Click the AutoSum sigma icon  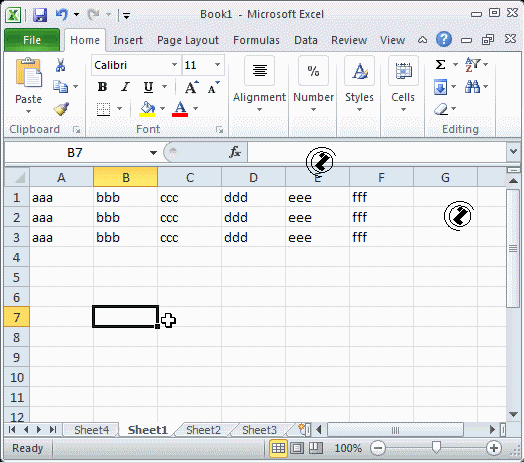(440, 64)
